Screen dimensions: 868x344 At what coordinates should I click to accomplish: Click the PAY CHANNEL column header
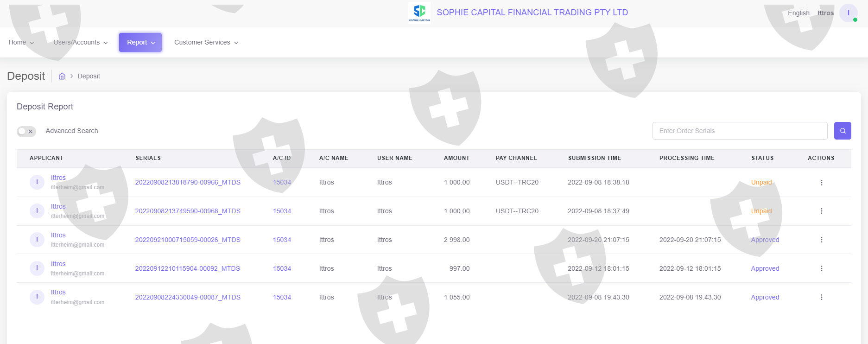(x=516, y=158)
